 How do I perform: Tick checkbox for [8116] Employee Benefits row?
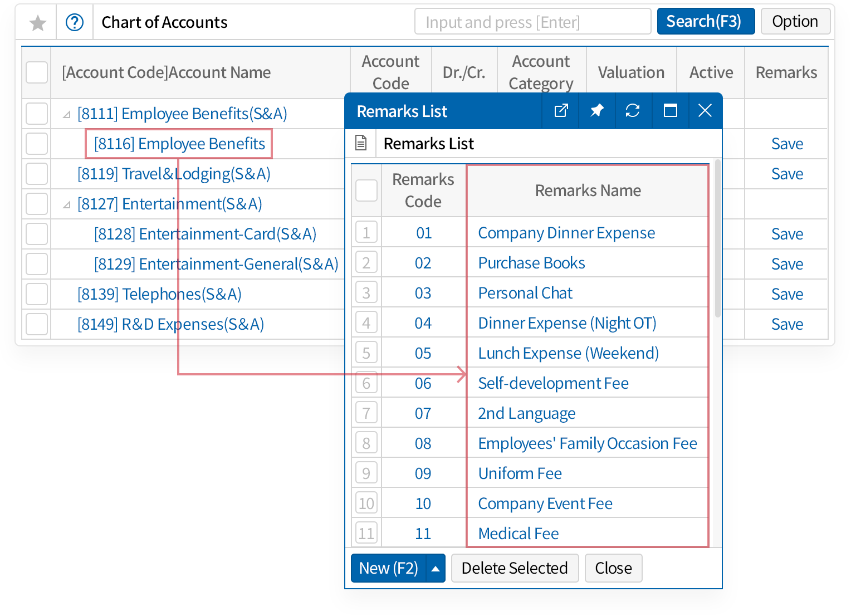(37, 144)
